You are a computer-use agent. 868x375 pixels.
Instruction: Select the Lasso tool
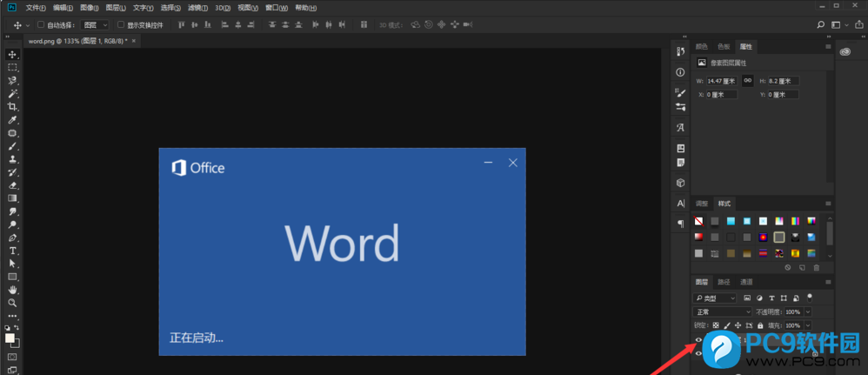point(11,81)
